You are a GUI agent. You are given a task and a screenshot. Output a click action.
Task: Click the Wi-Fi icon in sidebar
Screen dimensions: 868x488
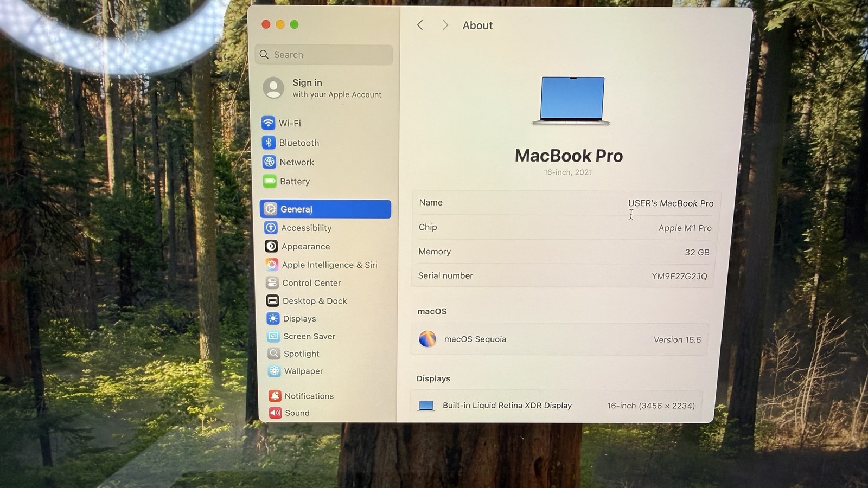coord(268,123)
